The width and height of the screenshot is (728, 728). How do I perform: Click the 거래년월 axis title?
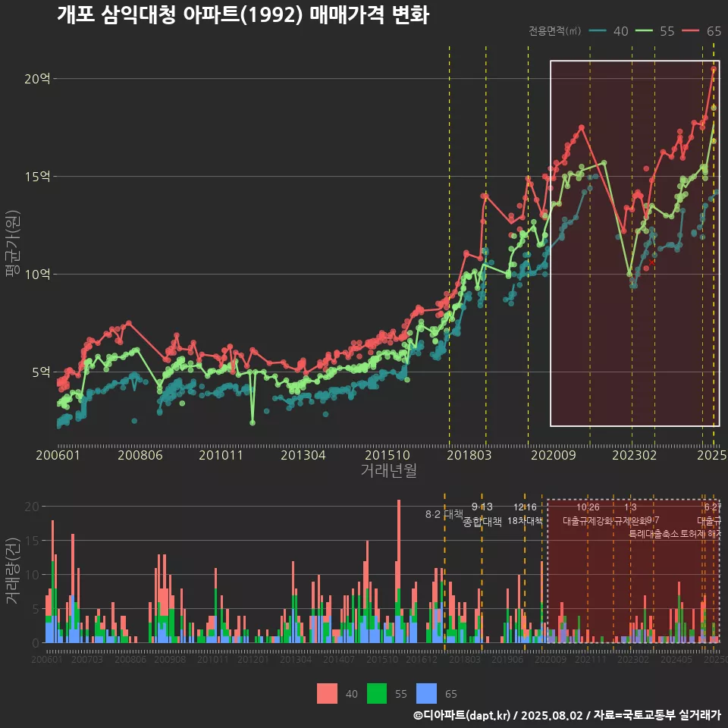coord(388,470)
